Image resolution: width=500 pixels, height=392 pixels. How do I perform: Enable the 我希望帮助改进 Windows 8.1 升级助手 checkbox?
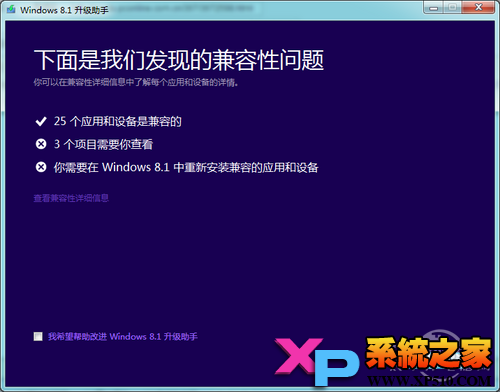[x=38, y=336]
